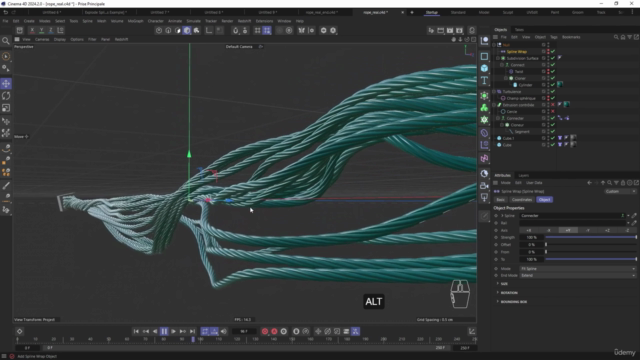Viewport: 640px width, 360px height.
Task: Click Objects manager filter icon
Action: pos(630,37)
